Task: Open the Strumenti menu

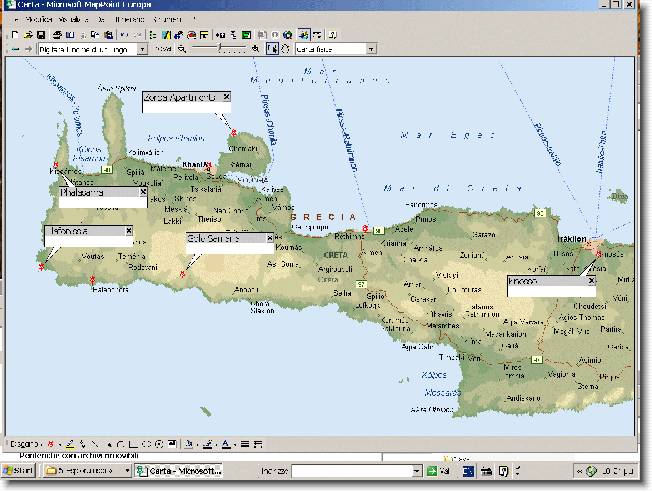Action: (167, 20)
